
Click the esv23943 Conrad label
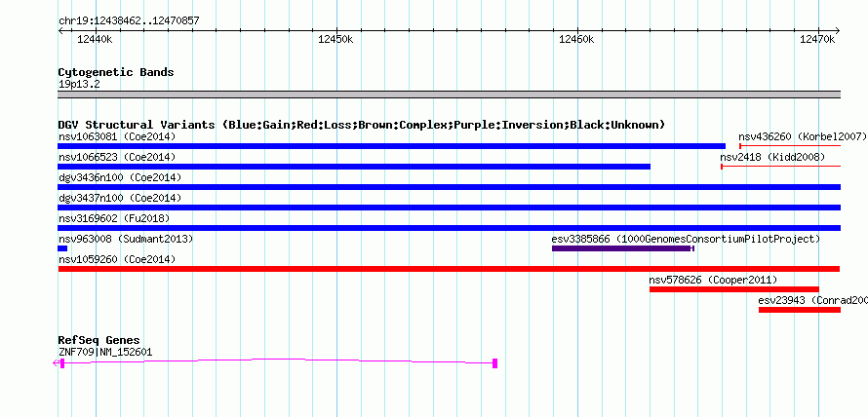[x=812, y=300]
